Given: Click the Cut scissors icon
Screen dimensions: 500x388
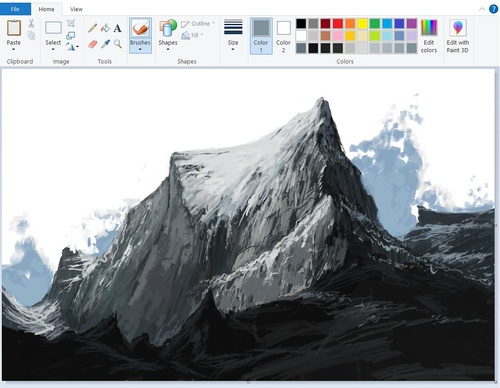Looking at the screenshot, I should [x=31, y=23].
